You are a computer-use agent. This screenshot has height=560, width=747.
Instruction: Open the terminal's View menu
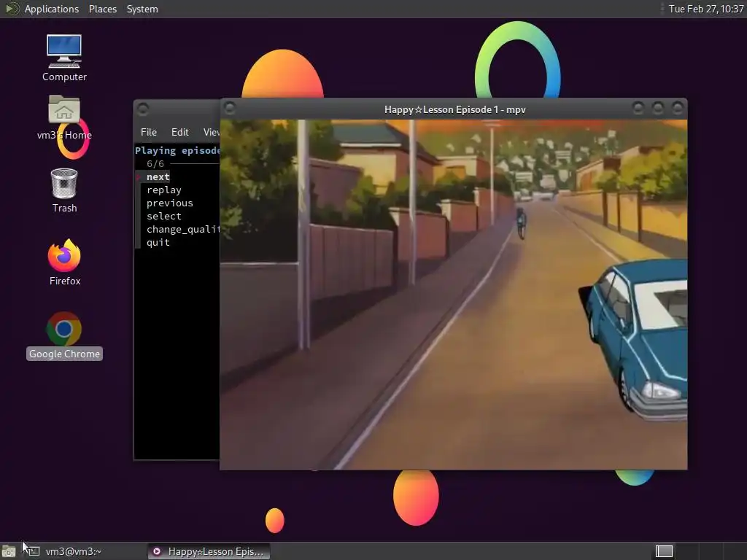pos(211,132)
